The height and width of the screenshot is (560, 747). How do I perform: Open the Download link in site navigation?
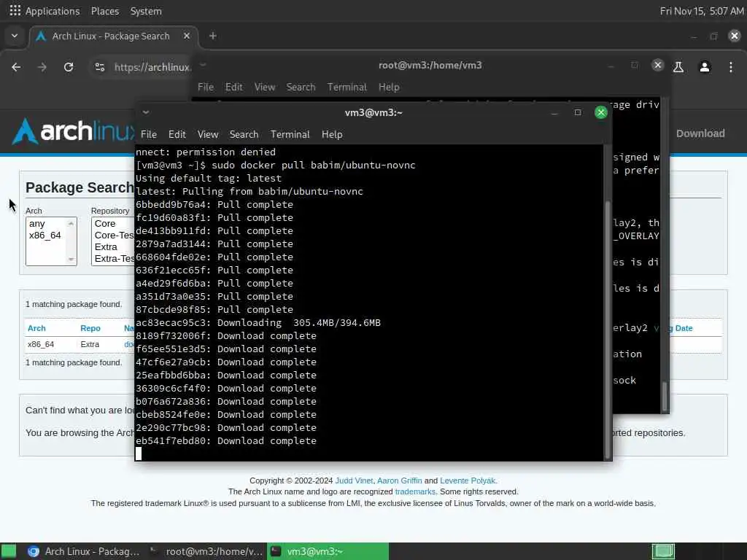pyautogui.click(x=700, y=133)
